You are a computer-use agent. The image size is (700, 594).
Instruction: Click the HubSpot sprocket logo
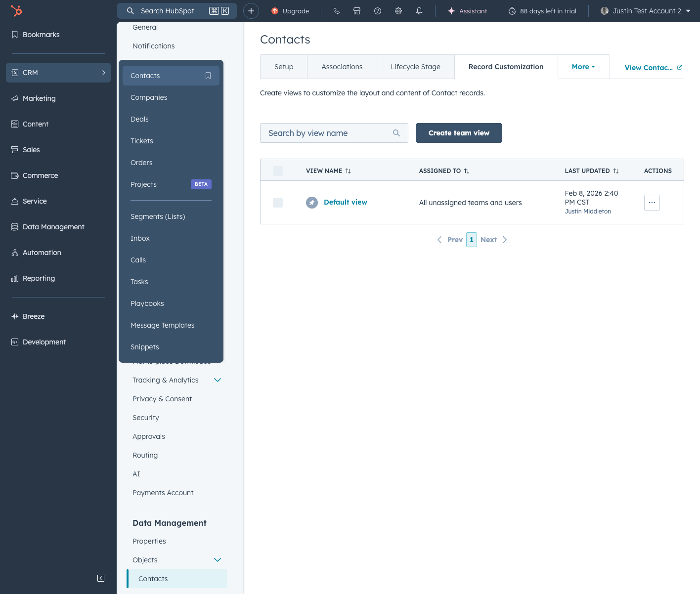16,10
